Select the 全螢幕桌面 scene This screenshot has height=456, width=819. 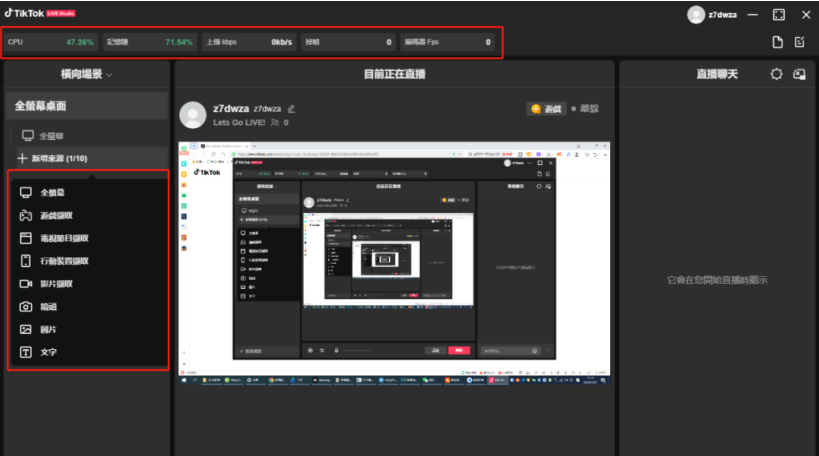(87, 106)
